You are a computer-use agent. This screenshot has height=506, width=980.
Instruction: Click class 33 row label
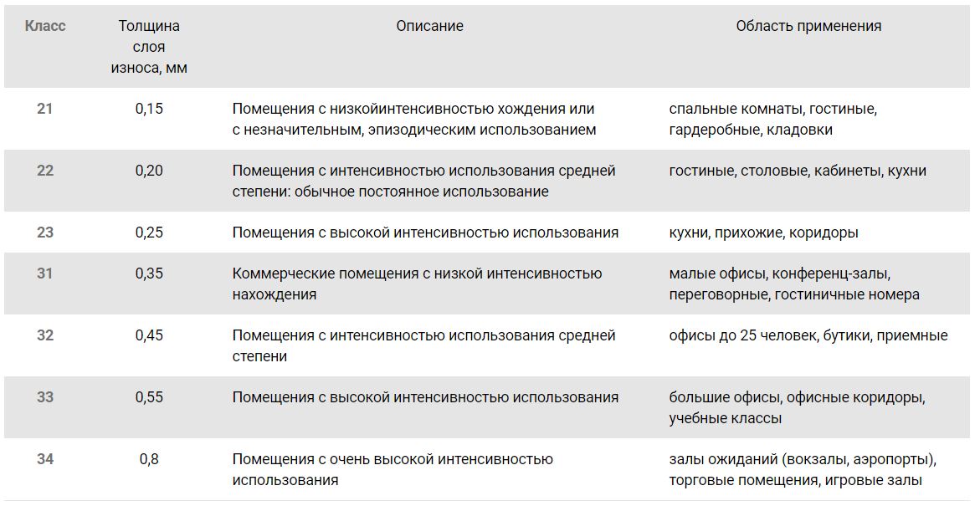[x=45, y=397]
